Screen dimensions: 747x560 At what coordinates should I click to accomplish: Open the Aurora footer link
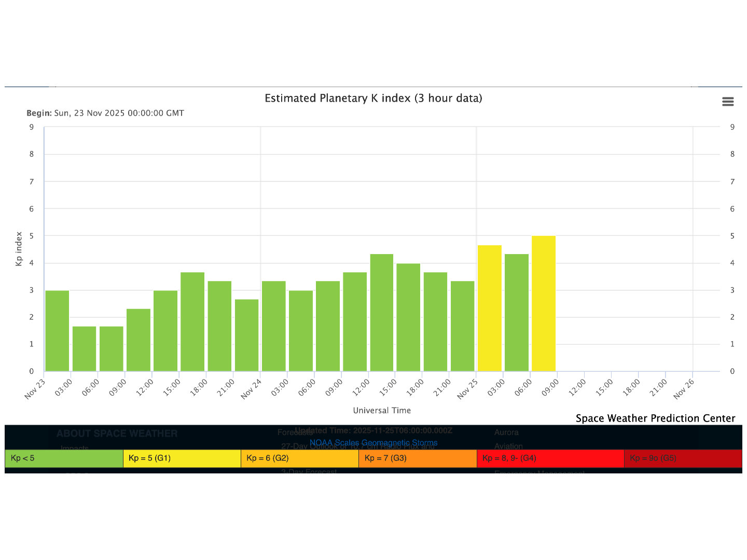coord(506,432)
